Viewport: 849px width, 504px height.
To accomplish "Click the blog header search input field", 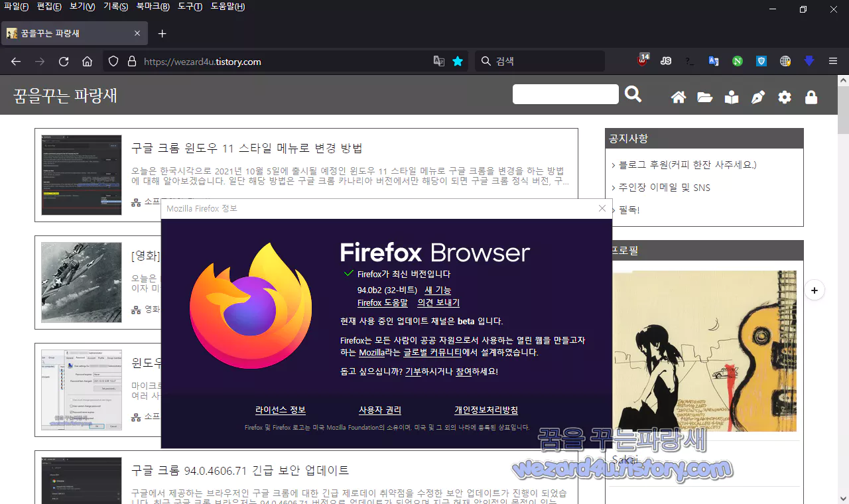I will coord(566,94).
